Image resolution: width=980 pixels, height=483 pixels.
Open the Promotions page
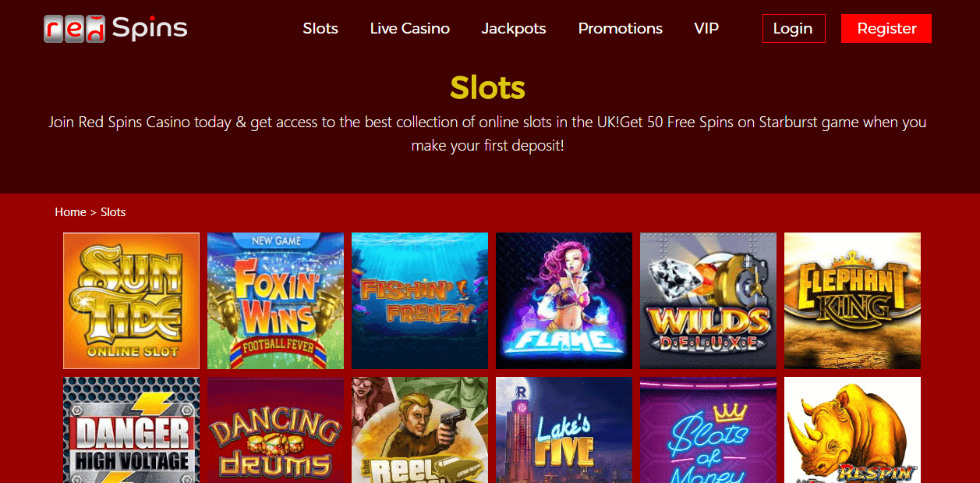[621, 29]
